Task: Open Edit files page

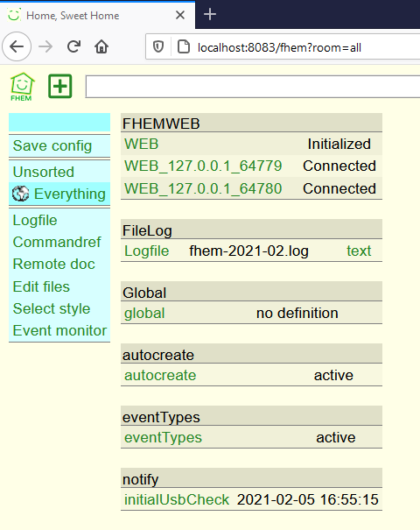Action: (x=41, y=287)
